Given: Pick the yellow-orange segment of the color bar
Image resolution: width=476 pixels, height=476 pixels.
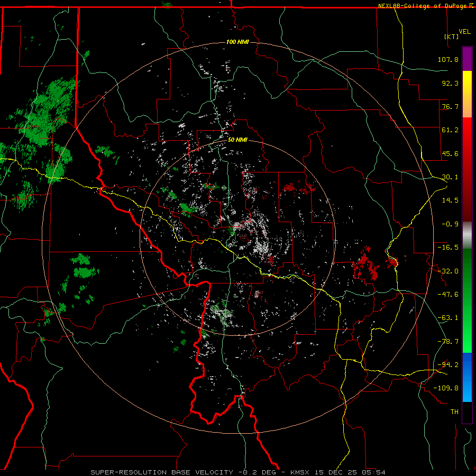Looking at the screenshot, I should (x=467, y=94).
